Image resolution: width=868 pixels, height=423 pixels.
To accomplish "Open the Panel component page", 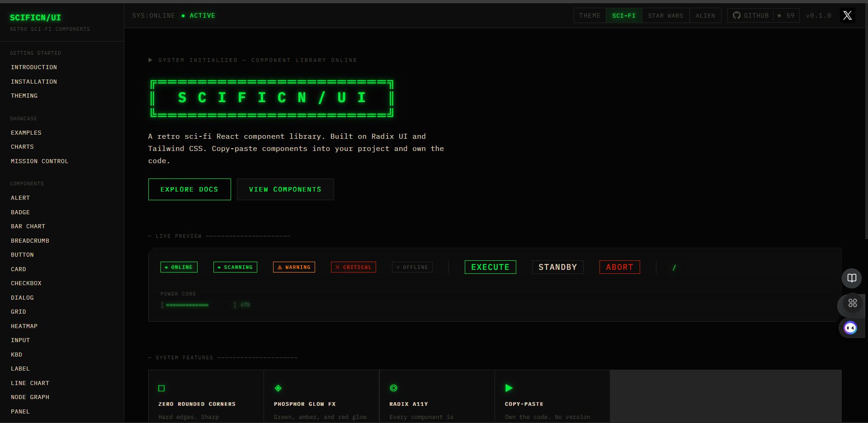I will click(20, 412).
